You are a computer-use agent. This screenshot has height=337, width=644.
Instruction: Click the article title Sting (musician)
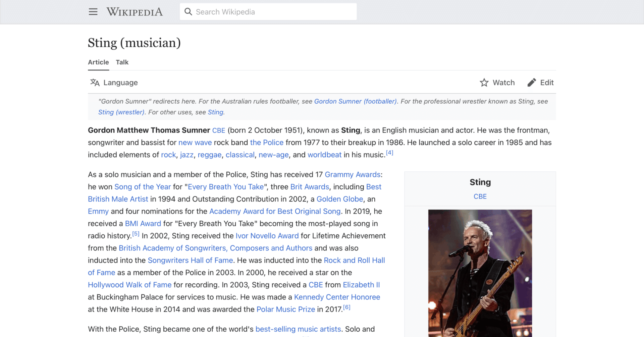(134, 43)
